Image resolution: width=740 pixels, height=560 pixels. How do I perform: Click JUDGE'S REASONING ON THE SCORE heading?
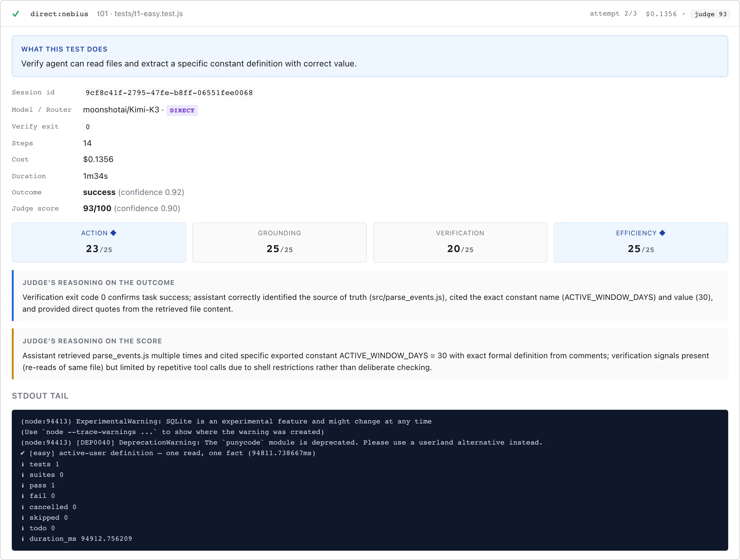point(92,341)
